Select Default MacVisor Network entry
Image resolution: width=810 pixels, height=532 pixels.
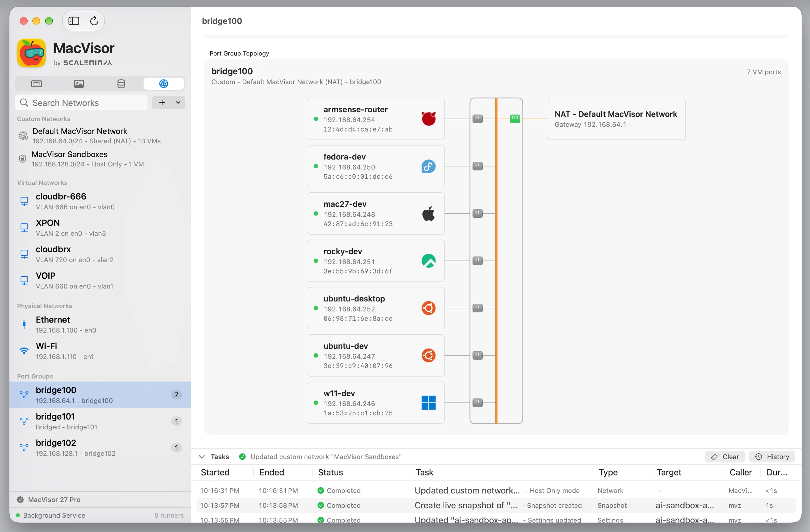pyautogui.click(x=100, y=136)
